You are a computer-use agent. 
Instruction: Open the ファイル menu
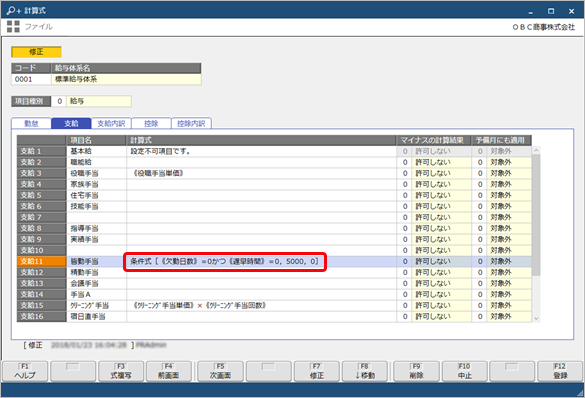click(x=38, y=26)
